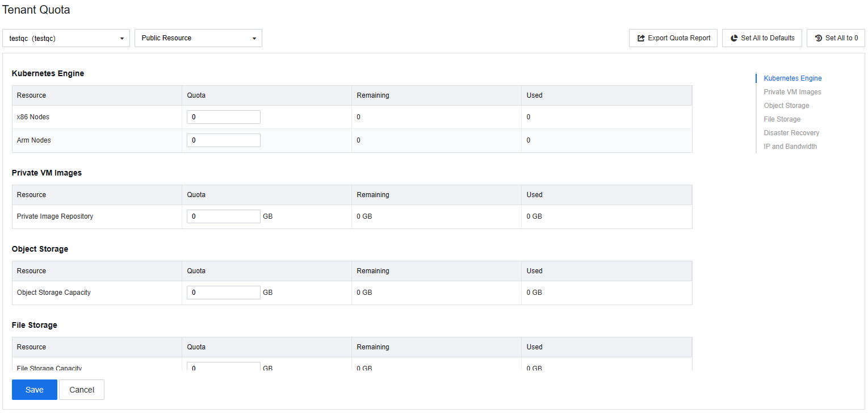Open the testqc tenant dropdown
This screenshot has height=413, width=868.
tap(66, 38)
